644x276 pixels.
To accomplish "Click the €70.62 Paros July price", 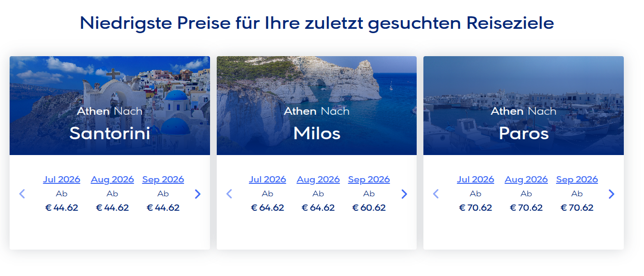I will pos(475,208).
